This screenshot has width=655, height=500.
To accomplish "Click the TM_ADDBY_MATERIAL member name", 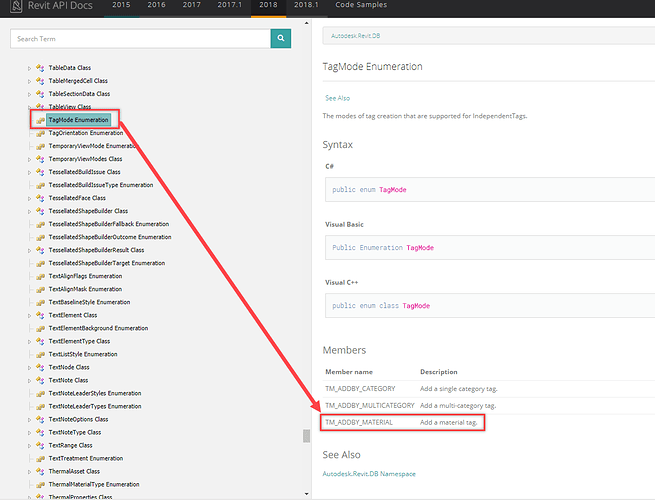I will tap(359, 422).
